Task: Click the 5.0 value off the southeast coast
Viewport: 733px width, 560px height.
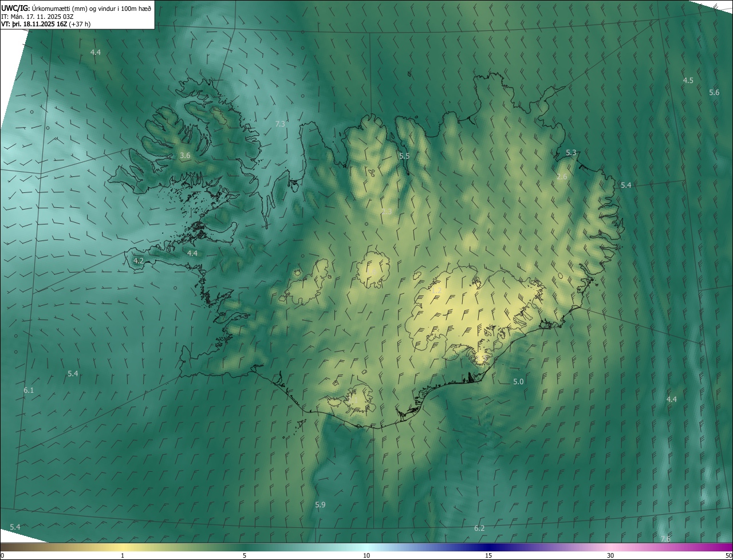Action: tap(518, 381)
